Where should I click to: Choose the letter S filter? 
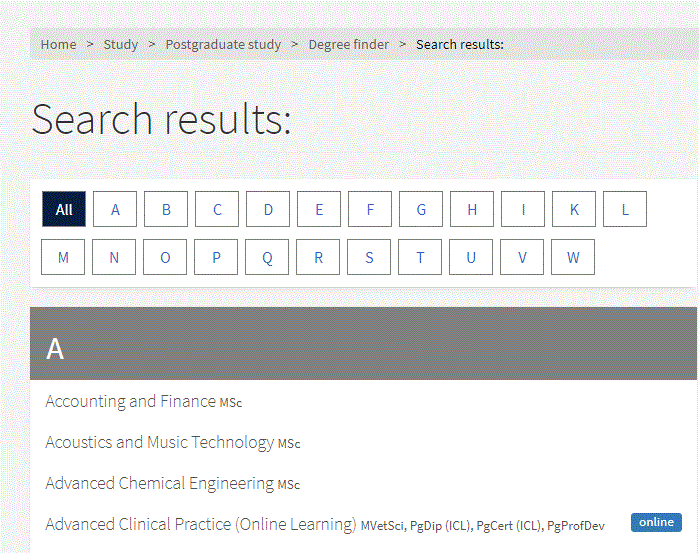pos(369,257)
